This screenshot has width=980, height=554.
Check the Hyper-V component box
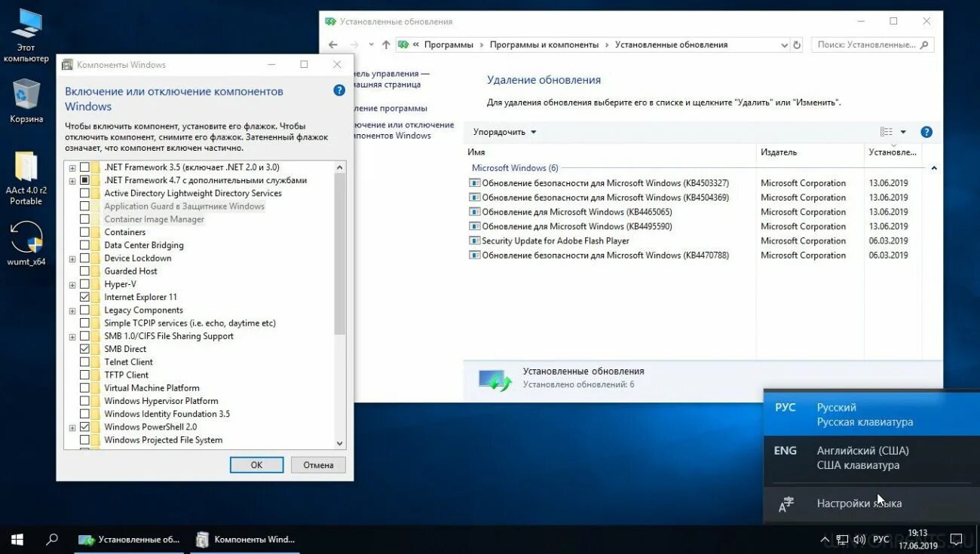[84, 284]
